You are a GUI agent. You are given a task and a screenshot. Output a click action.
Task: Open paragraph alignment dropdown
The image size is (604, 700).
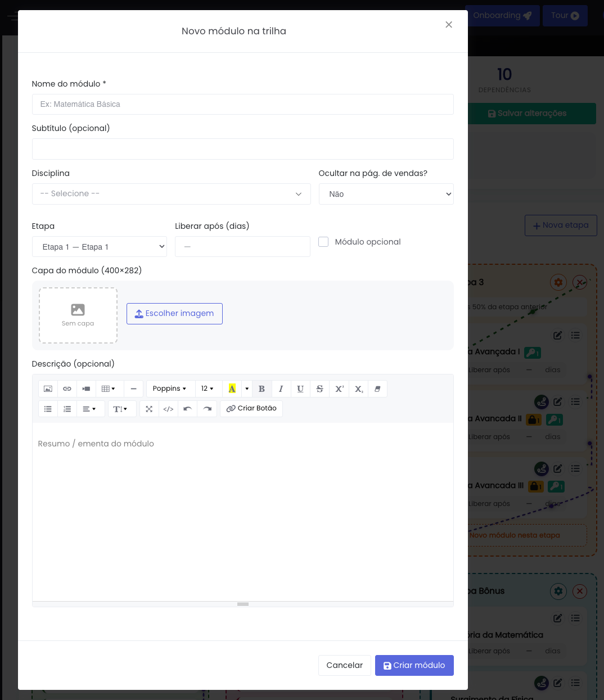coord(89,409)
